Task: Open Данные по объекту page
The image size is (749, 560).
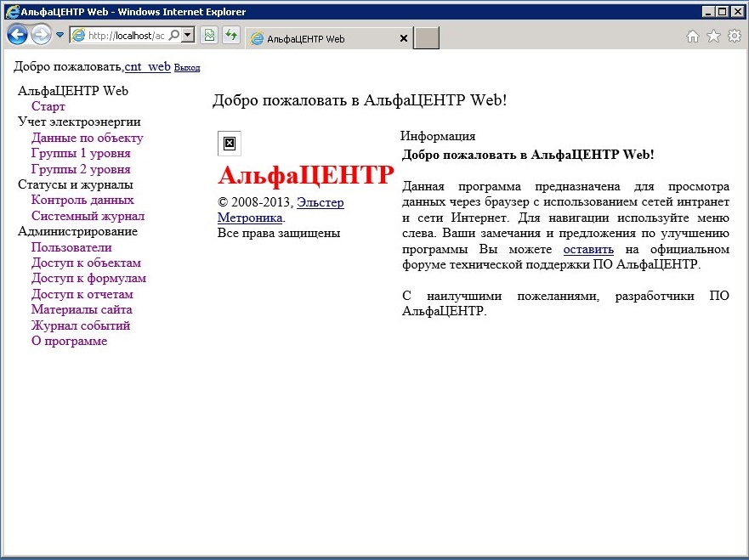Action: [x=88, y=138]
